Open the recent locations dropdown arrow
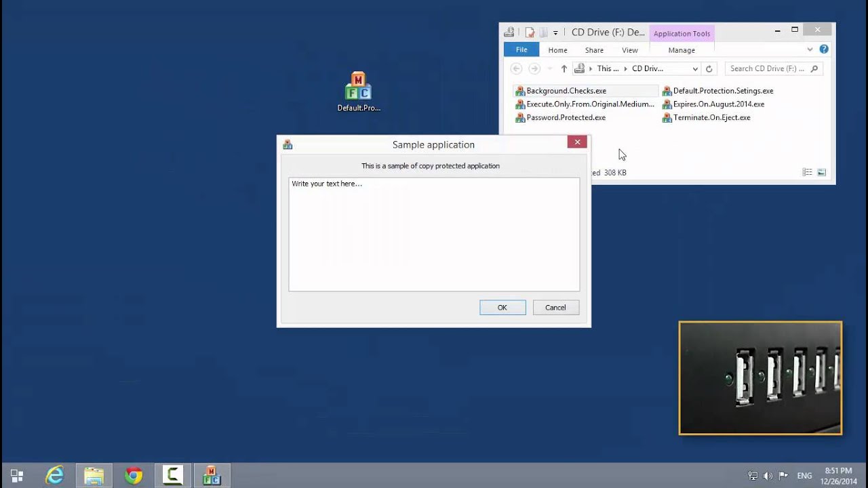Viewport: 868px width, 488px height. (x=549, y=68)
